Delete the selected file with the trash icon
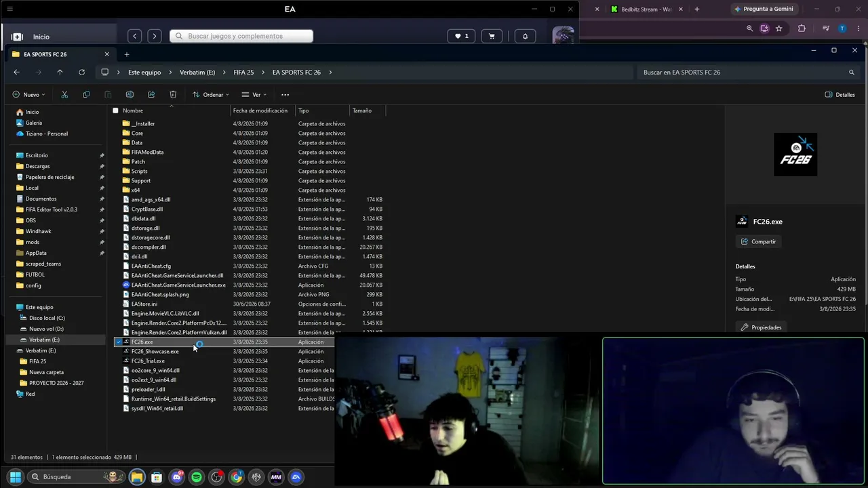The width and height of the screenshot is (868, 488). pos(173,95)
